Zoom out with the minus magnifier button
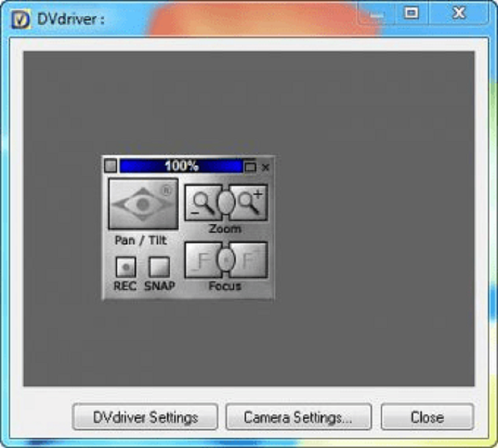Image resolution: width=498 pixels, height=448 pixels. click(202, 202)
